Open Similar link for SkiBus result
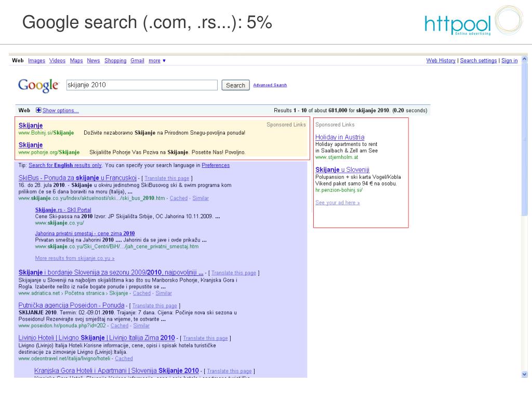Viewport: 532px width, 399px height. pyautogui.click(x=201, y=198)
